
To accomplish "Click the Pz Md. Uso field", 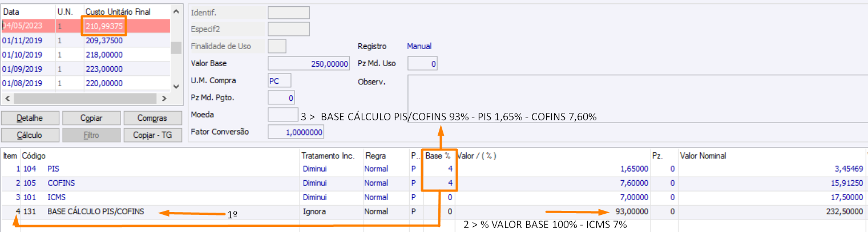I will [422, 64].
